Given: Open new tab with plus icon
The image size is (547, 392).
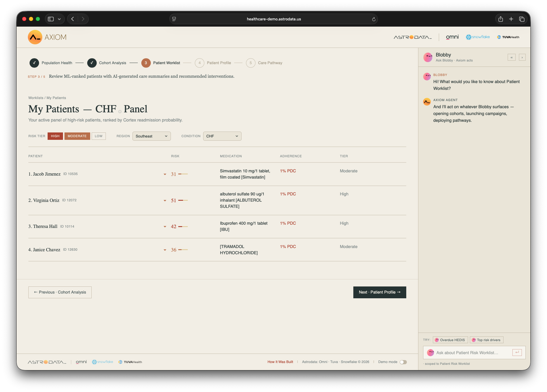Looking at the screenshot, I should pyautogui.click(x=511, y=19).
